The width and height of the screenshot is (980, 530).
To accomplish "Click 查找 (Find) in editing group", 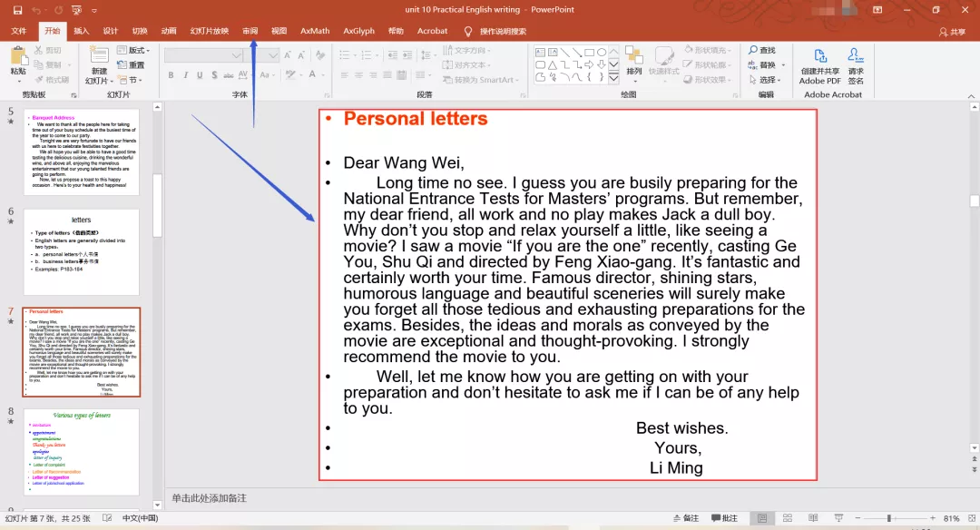I will [762, 50].
